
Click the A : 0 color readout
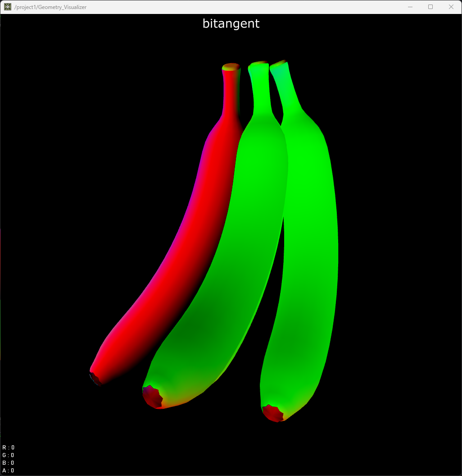(x=8, y=470)
